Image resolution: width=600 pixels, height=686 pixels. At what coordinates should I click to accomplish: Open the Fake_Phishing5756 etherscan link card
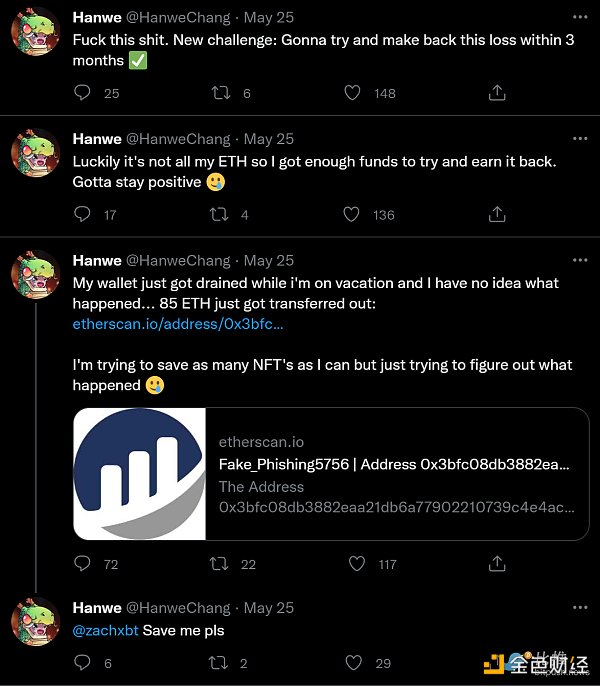tap(331, 474)
